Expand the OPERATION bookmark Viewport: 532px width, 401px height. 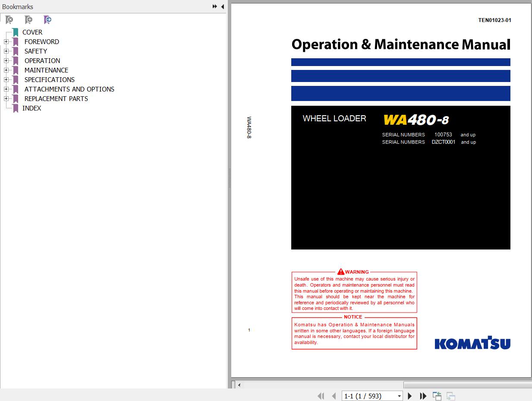point(6,61)
